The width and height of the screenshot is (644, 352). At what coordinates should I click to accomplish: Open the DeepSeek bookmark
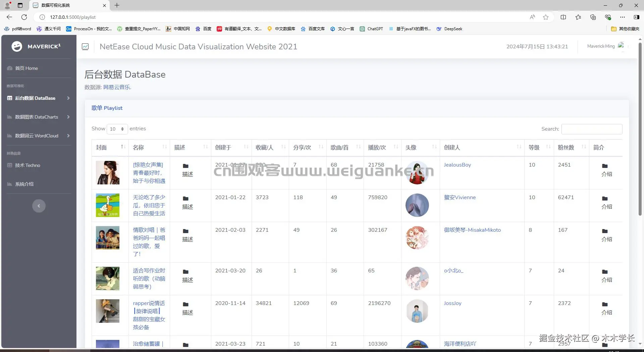pos(449,29)
